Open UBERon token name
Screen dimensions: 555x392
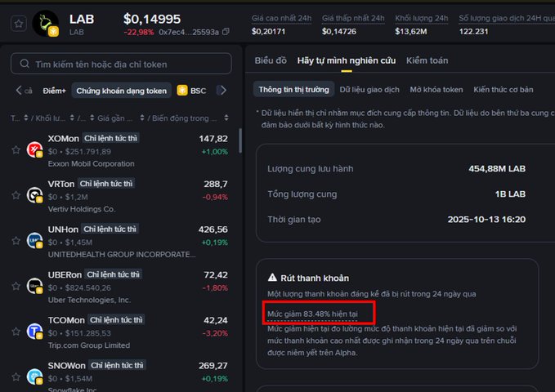[65, 275]
